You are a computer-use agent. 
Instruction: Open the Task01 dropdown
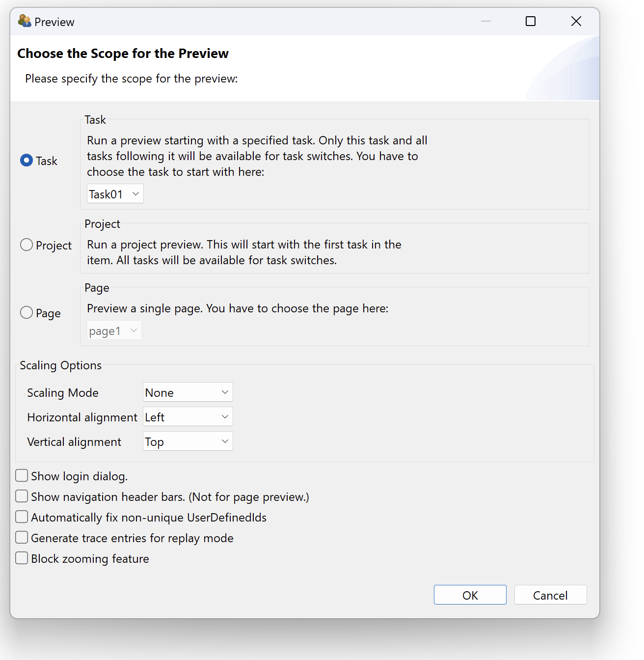point(115,194)
